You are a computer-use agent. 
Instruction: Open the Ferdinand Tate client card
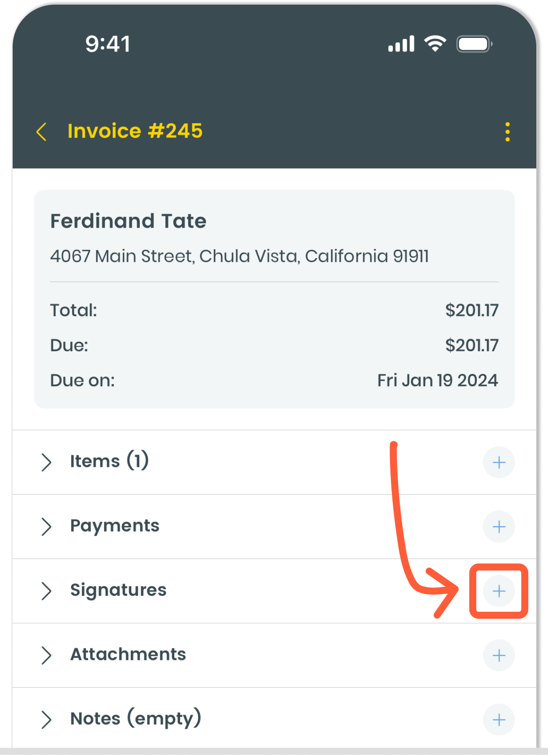click(128, 221)
